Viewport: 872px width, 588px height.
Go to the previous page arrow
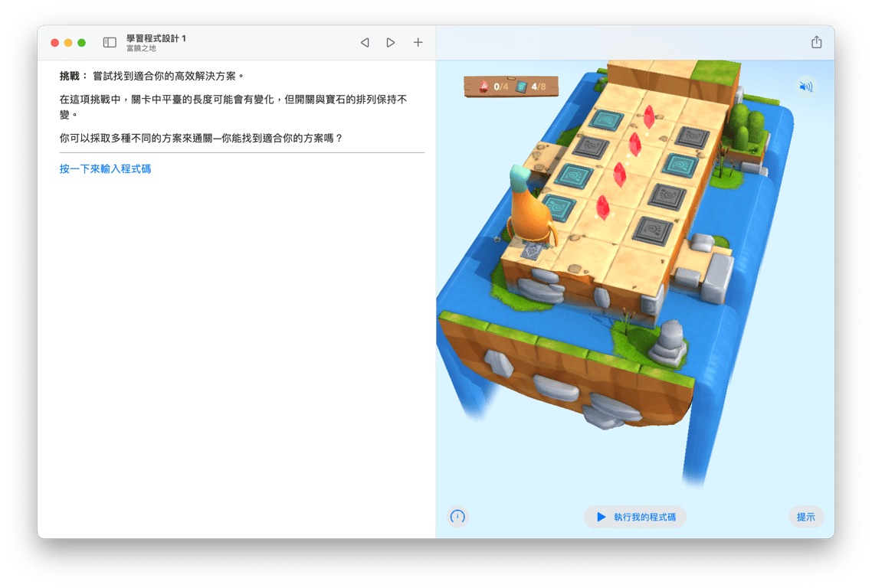[x=365, y=43]
